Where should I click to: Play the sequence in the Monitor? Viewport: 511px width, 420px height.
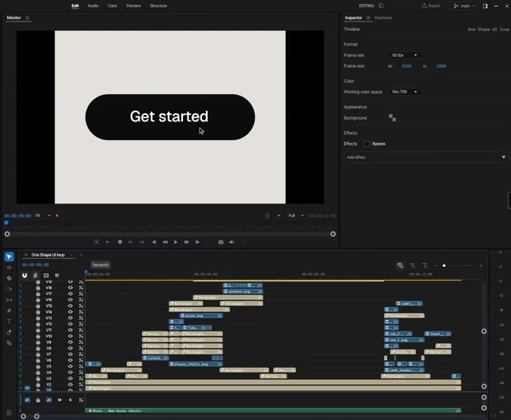(176, 242)
